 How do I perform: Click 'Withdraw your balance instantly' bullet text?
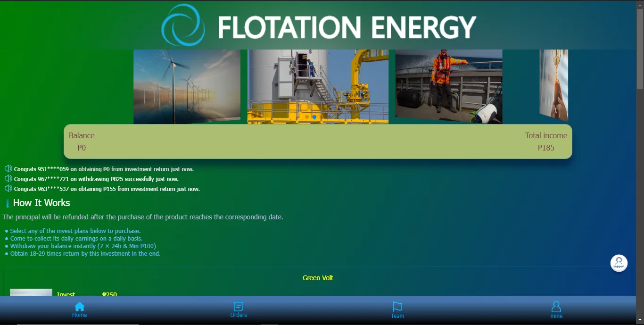coord(83,246)
